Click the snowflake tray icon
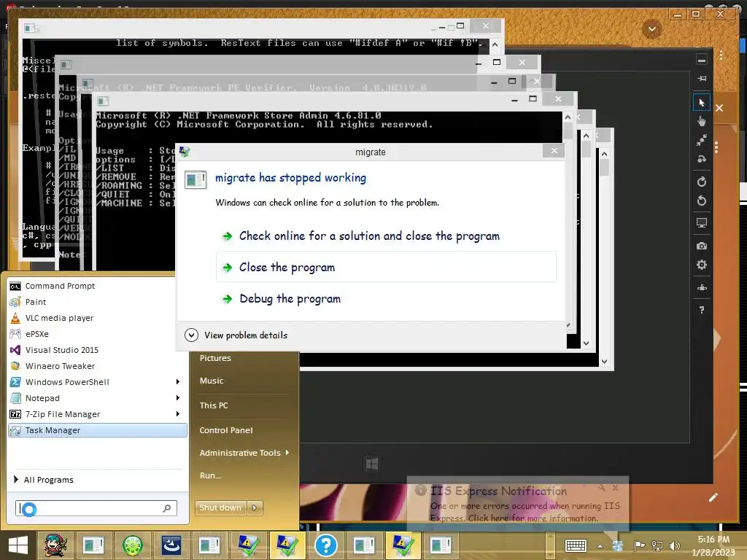 618,545
